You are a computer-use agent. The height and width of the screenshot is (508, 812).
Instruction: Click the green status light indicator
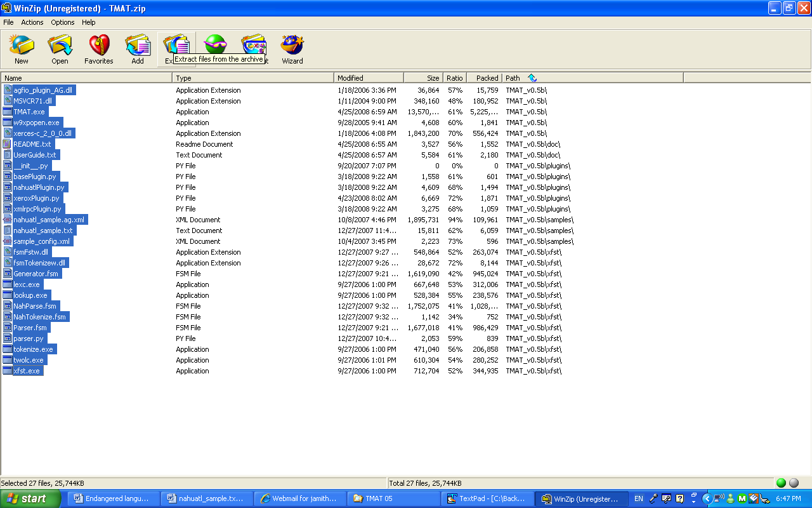click(x=781, y=483)
